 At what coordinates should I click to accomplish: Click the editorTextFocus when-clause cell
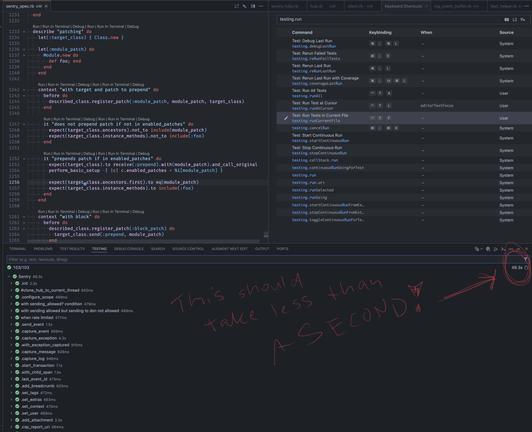click(x=437, y=106)
